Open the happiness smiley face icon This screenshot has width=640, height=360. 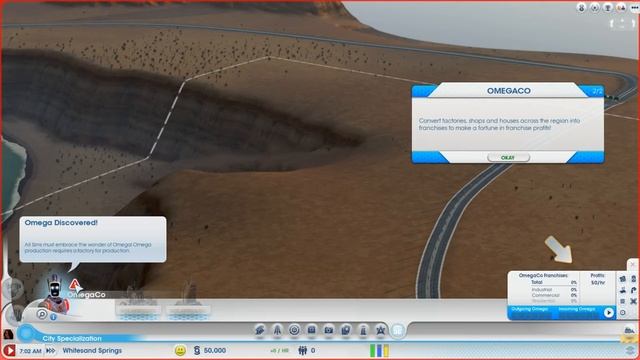tap(180, 350)
